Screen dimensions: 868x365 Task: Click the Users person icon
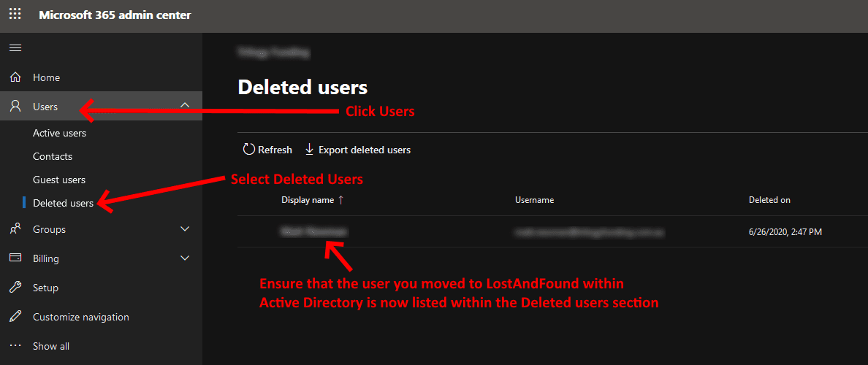15,106
